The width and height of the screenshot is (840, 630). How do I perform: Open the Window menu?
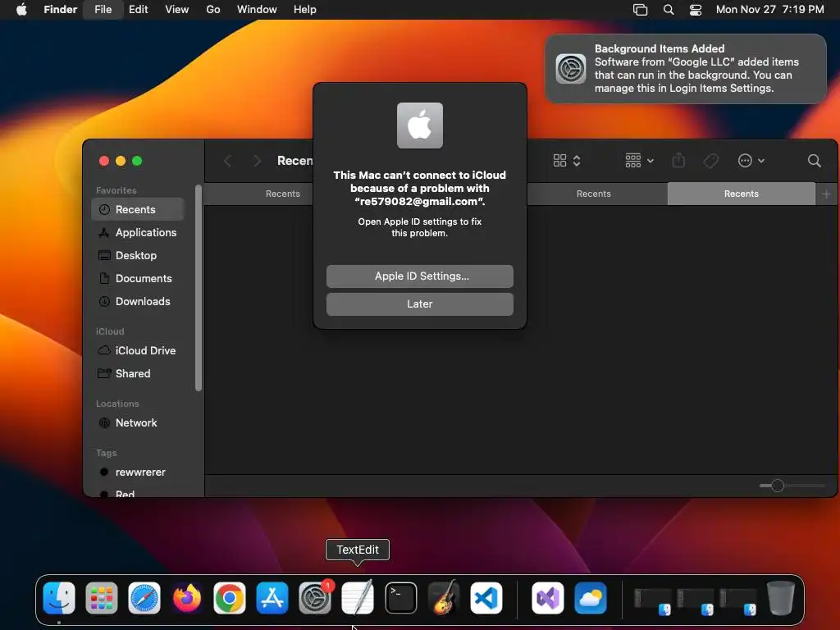coord(257,10)
